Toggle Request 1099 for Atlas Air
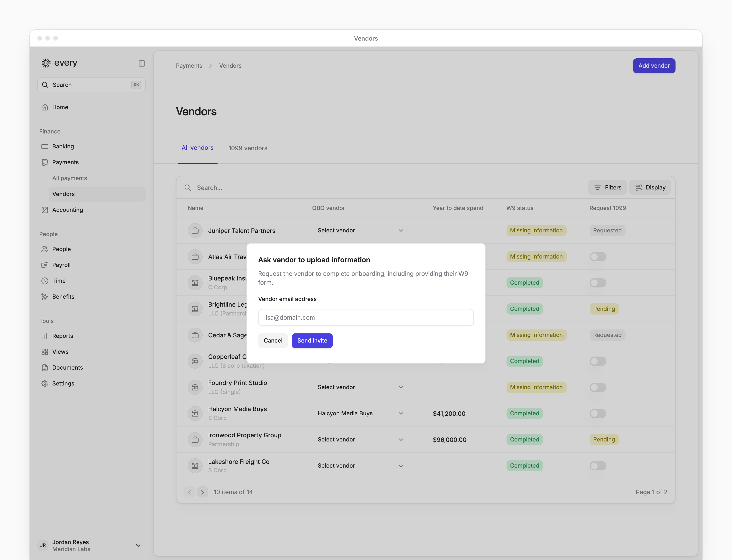 tap(598, 257)
